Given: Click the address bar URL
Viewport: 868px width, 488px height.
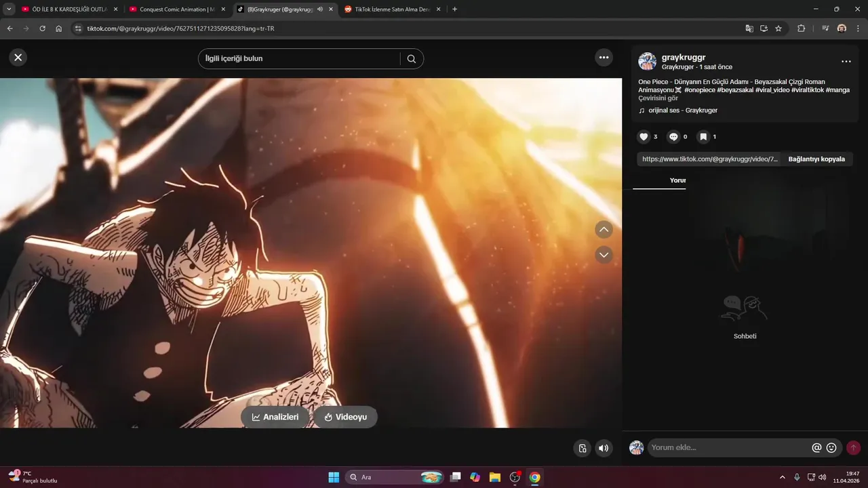Looking at the screenshot, I should [180, 29].
